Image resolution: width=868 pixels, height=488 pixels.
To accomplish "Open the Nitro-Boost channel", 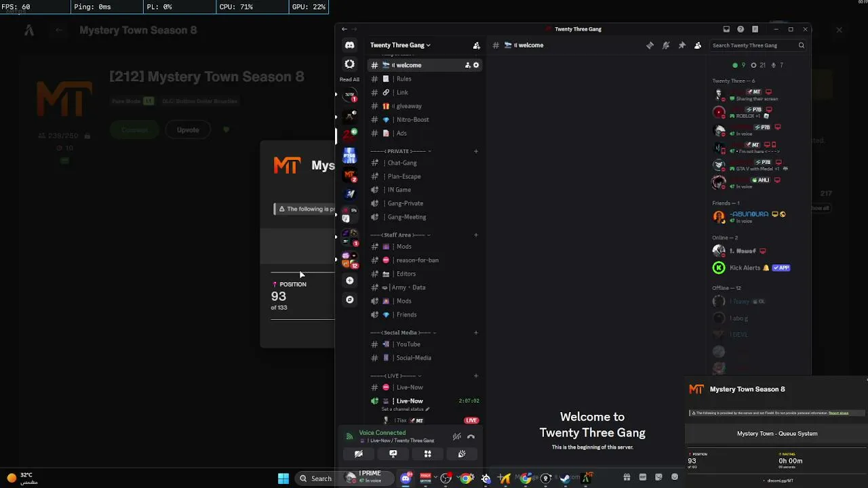I will click(x=425, y=119).
